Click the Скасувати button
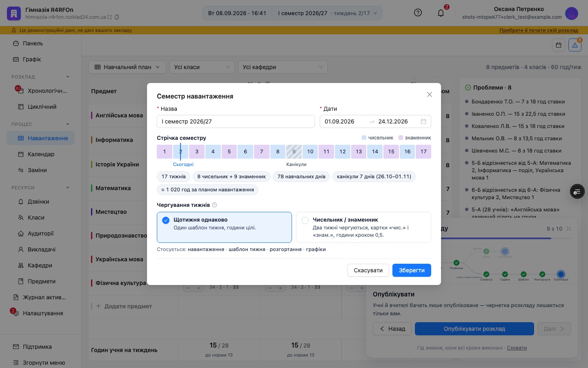The height and width of the screenshot is (368, 588). click(368, 270)
